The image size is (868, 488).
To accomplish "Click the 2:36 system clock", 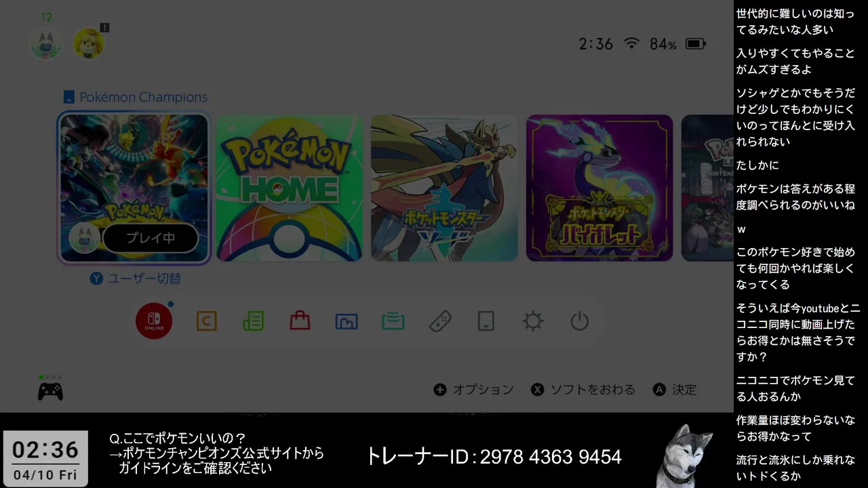I will tap(595, 44).
